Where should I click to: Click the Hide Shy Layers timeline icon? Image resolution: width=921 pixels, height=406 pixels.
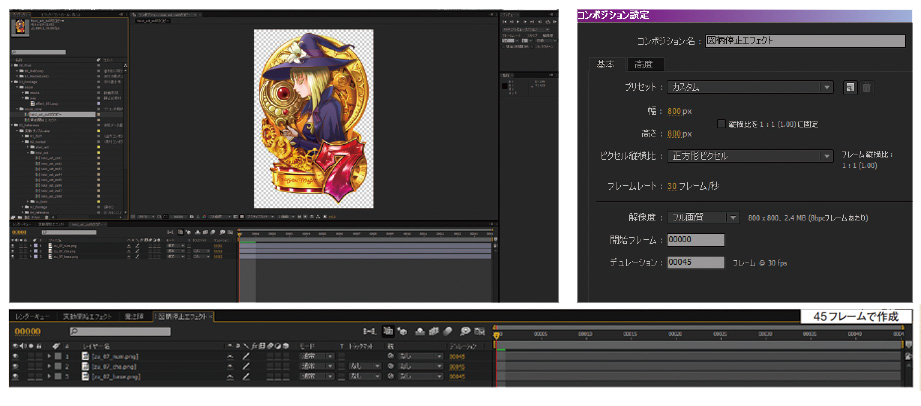tap(421, 332)
